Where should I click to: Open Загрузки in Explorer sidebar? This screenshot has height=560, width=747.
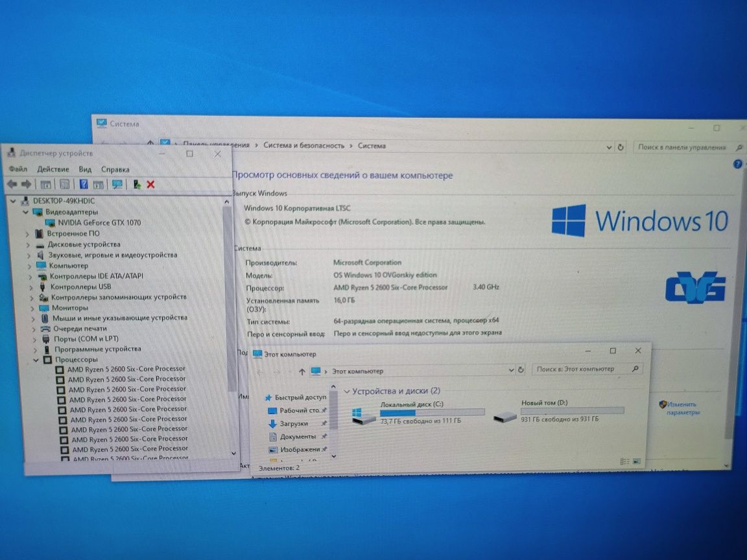pos(294,423)
